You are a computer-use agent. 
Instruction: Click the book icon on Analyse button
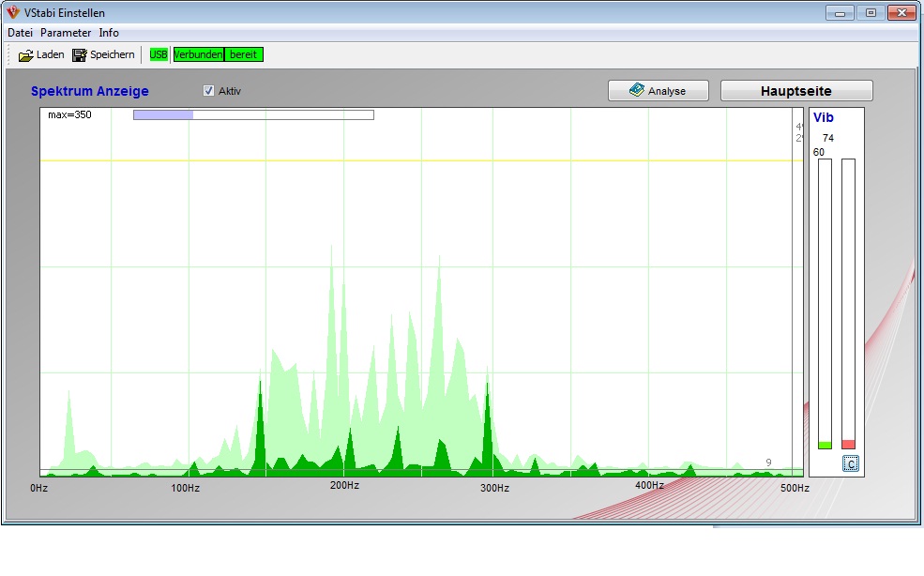[637, 91]
